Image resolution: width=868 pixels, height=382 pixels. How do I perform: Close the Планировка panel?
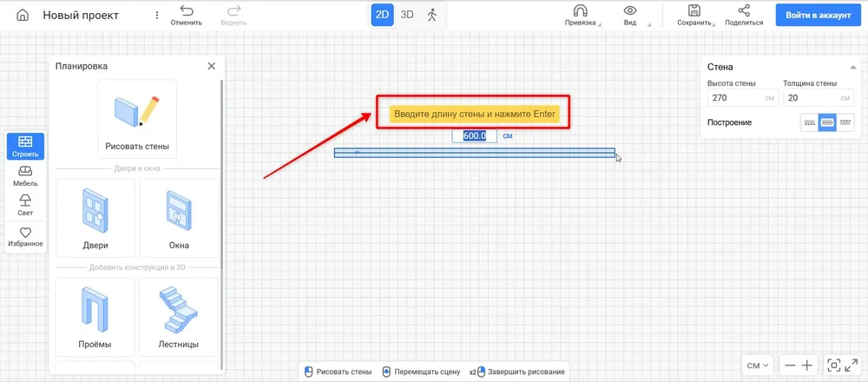pyautogui.click(x=211, y=66)
